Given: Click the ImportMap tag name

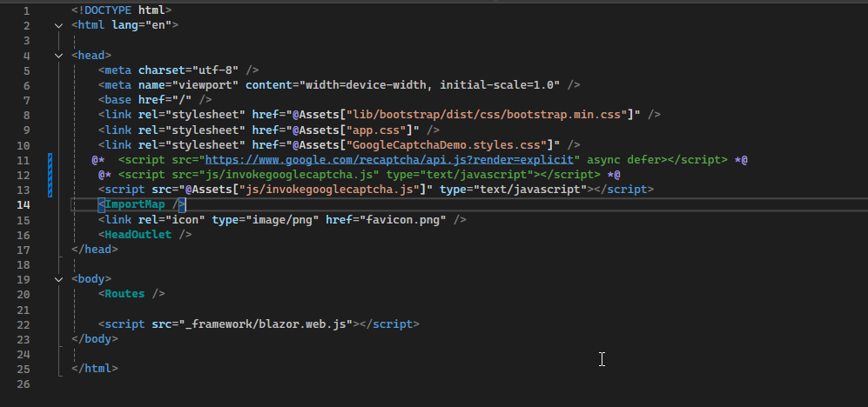Looking at the screenshot, I should (x=135, y=204).
